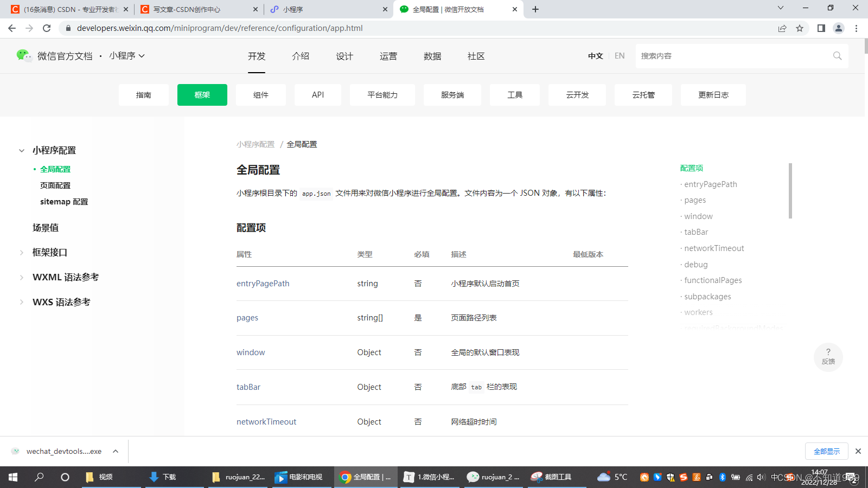Select the 设计 top navigation item
Image resolution: width=868 pixels, height=488 pixels.
coord(344,56)
